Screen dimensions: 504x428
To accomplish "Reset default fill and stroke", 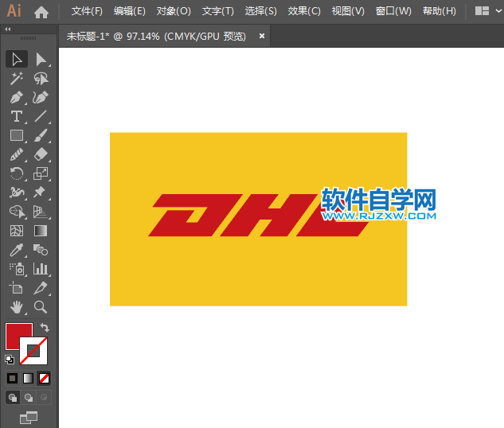I will click(10, 360).
